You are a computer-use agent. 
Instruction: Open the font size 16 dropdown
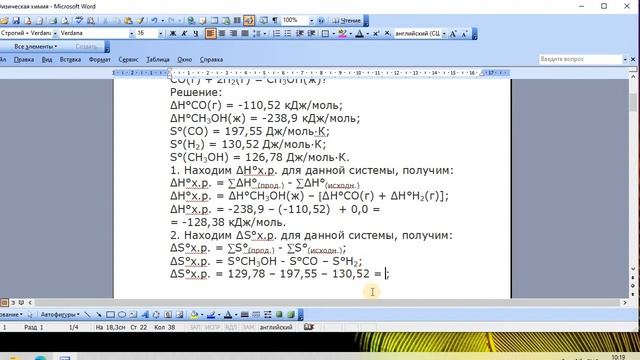click(x=161, y=33)
